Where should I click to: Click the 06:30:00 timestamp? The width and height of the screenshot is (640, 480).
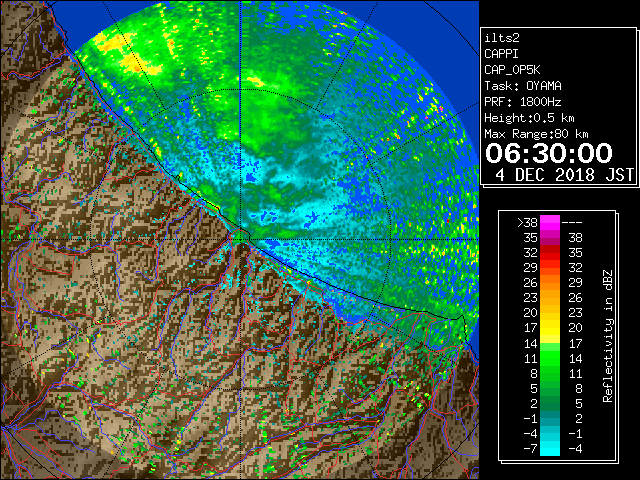tap(549, 153)
